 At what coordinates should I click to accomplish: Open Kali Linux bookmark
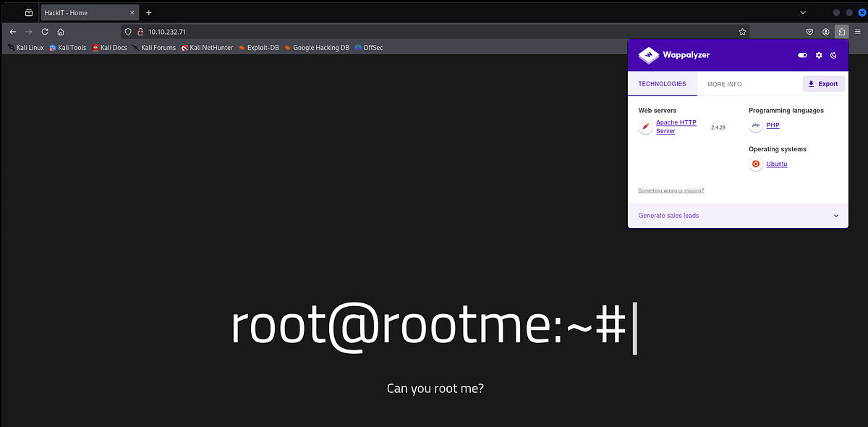tap(26, 48)
